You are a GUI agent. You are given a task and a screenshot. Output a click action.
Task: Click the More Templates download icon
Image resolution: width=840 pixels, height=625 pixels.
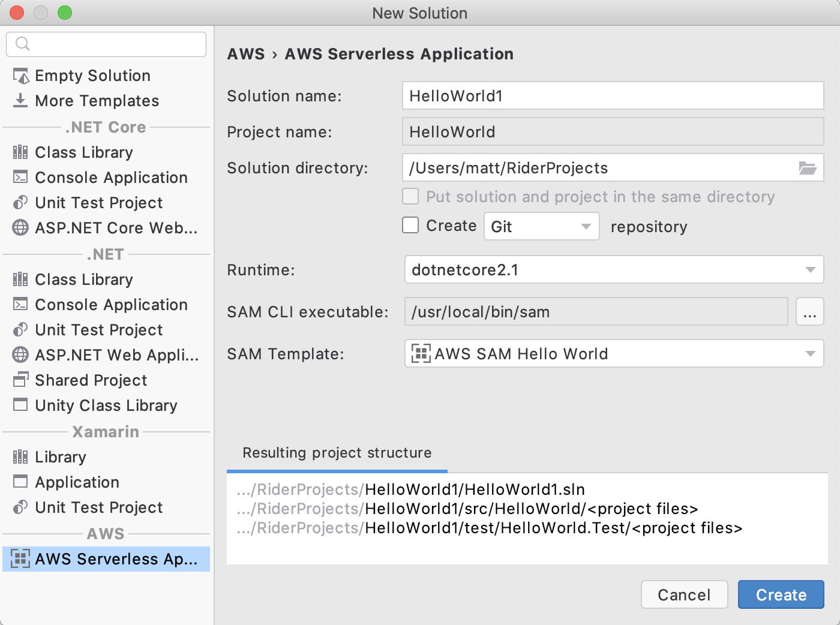(x=20, y=101)
